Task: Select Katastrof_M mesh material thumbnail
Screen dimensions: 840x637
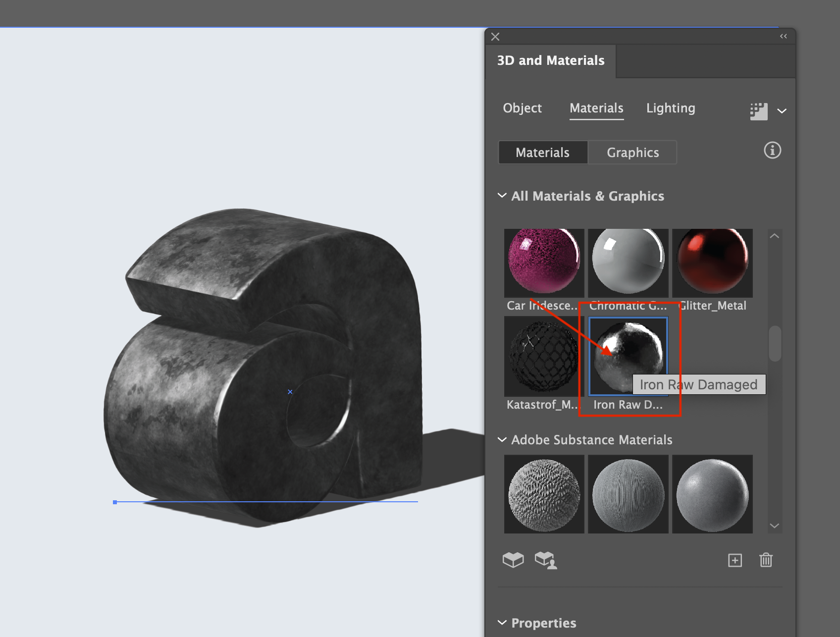Action: 544,357
